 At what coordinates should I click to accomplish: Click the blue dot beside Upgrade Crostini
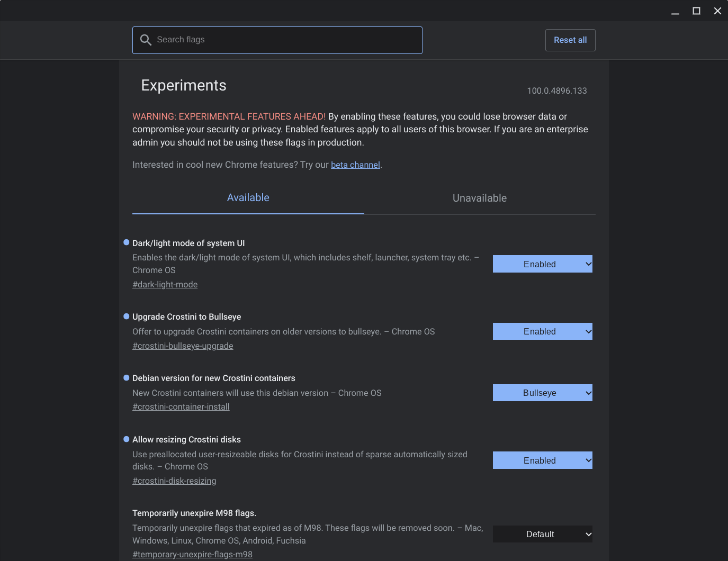pyautogui.click(x=127, y=316)
